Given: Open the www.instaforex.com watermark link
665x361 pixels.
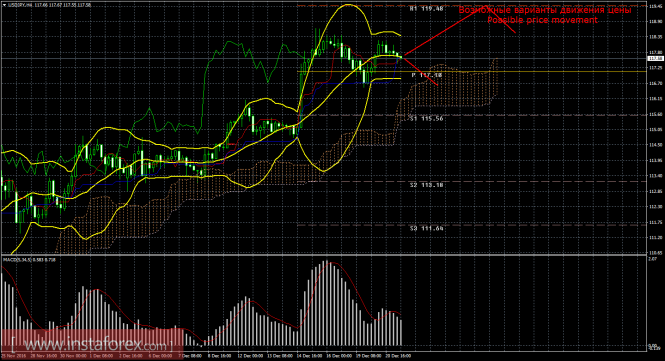Looking at the screenshot, I should click(92, 344).
